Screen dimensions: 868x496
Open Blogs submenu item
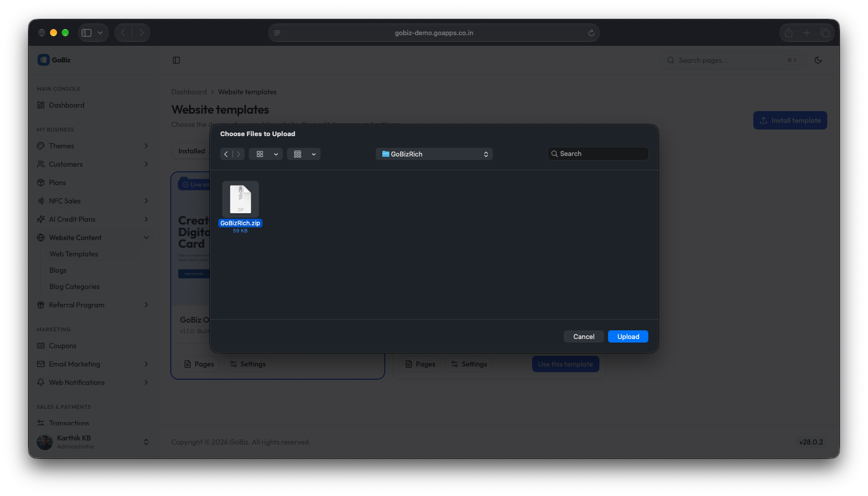58,270
